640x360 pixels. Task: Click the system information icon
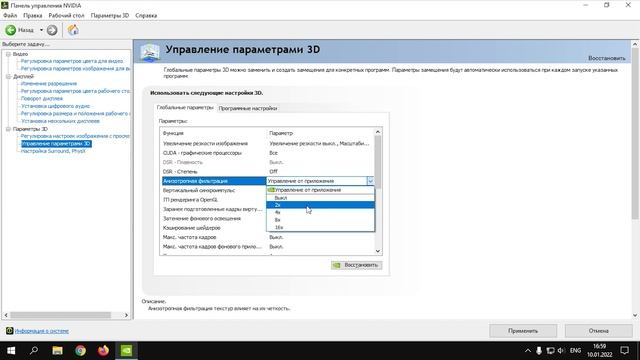click(9, 331)
